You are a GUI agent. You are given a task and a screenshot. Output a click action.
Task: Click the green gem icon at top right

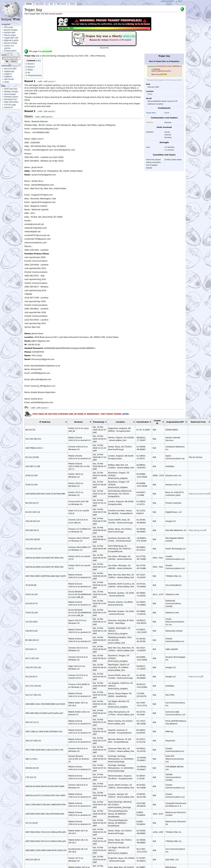[182, 9]
